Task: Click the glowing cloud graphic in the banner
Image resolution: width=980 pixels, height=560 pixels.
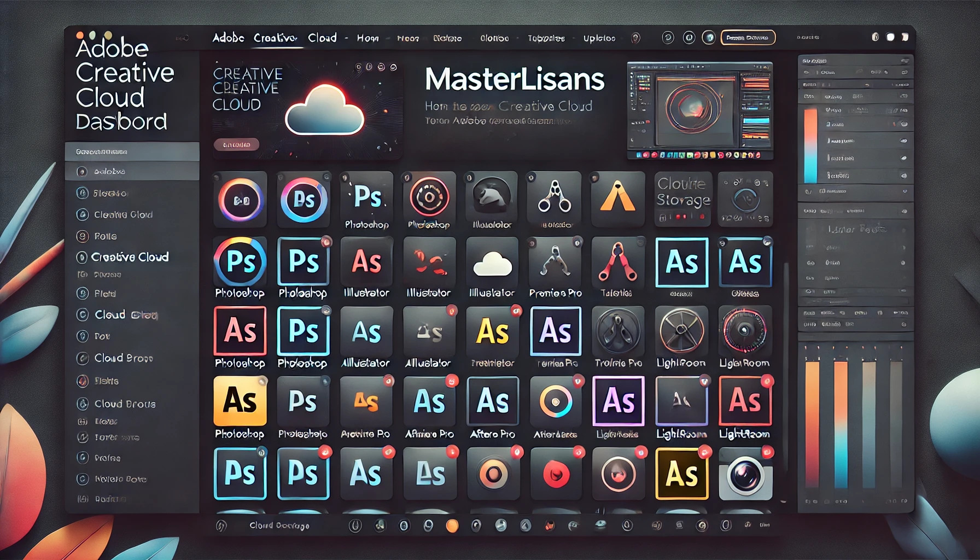Action: coord(325,111)
